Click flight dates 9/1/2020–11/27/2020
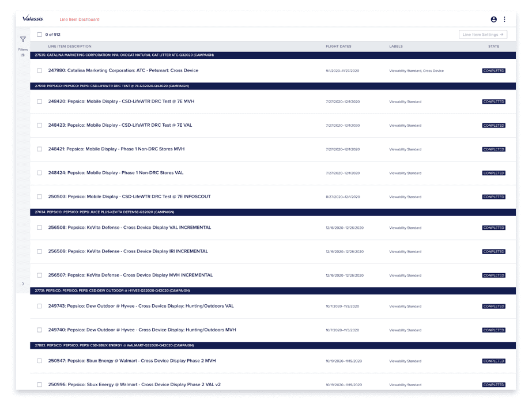 tap(342, 71)
